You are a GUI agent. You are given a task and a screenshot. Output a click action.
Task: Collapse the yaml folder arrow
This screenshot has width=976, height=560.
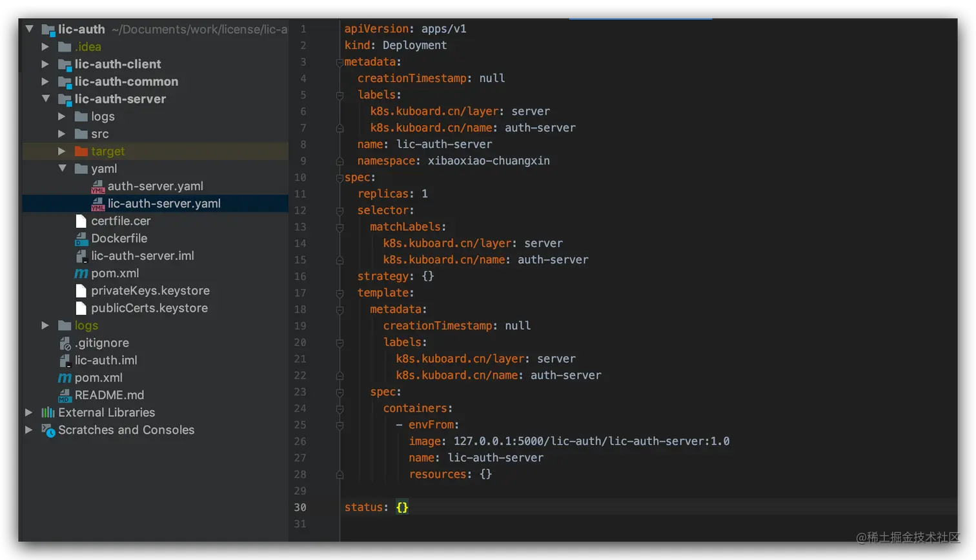(x=63, y=168)
